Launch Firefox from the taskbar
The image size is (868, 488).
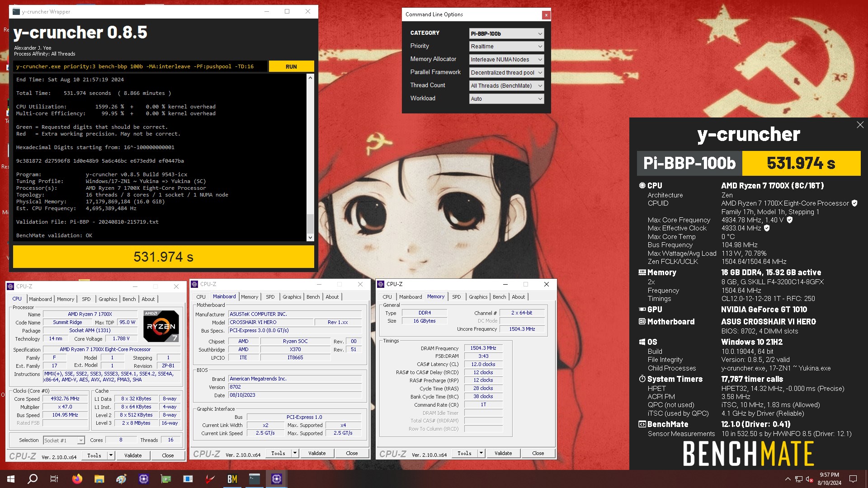tap(77, 479)
